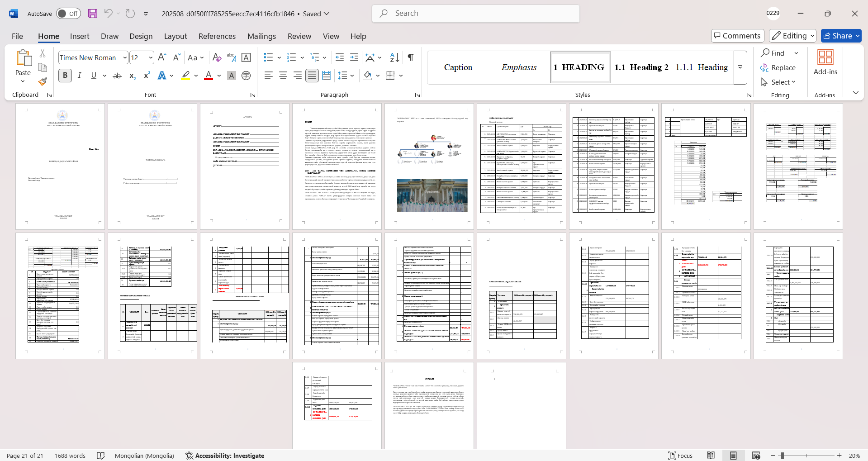Open the References tab

[x=217, y=36]
